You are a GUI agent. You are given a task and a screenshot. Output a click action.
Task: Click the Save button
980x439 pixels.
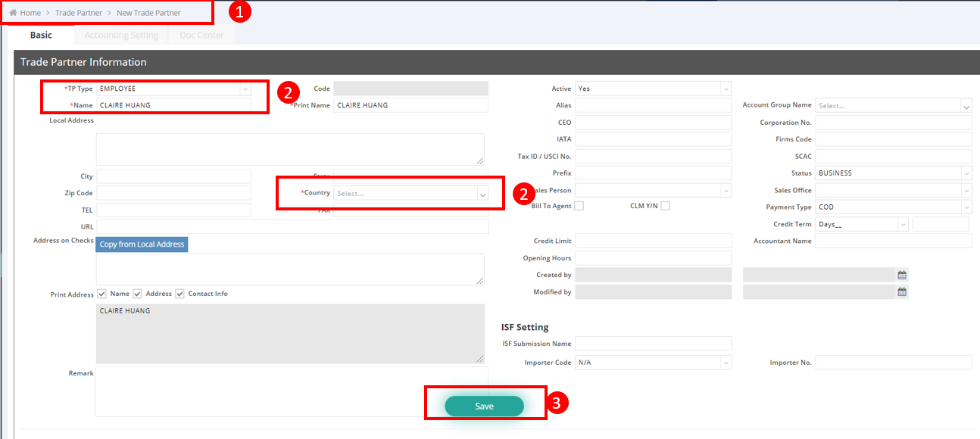(484, 406)
